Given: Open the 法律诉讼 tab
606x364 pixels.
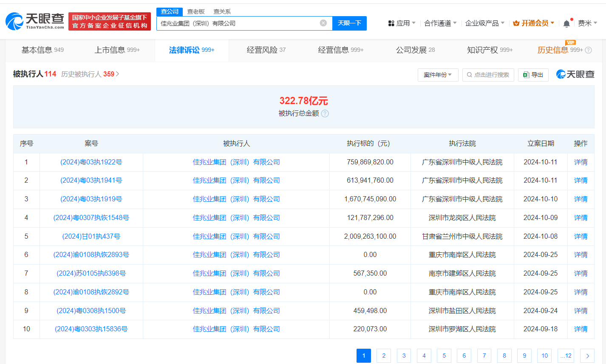Looking at the screenshot, I should tap(192, 50).
